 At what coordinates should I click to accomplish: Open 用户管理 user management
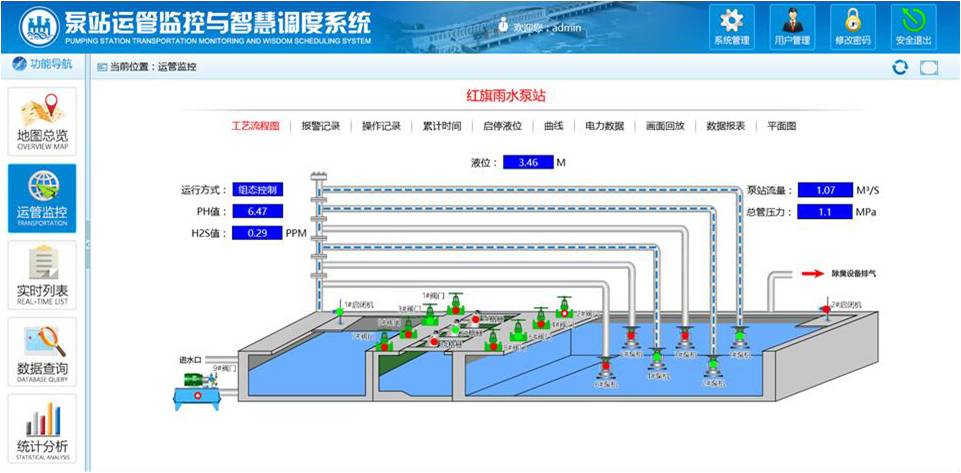pyautogui.click(x=792, y=27)
